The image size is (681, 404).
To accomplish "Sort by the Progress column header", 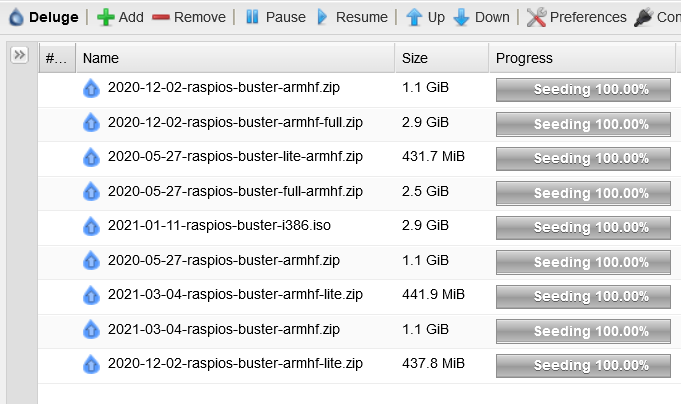I will (582, 58).
